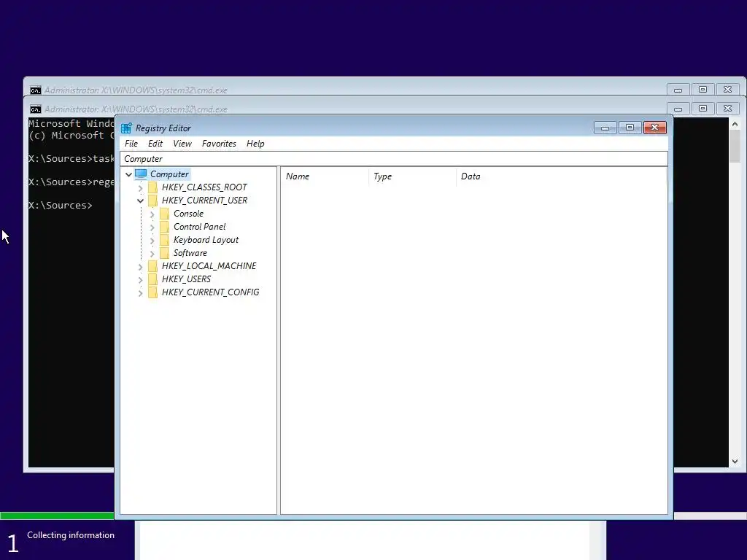The width and height of the screenshot is (747, 560).
Task: Click the Console key folder icon
Action: click(164, 214)
